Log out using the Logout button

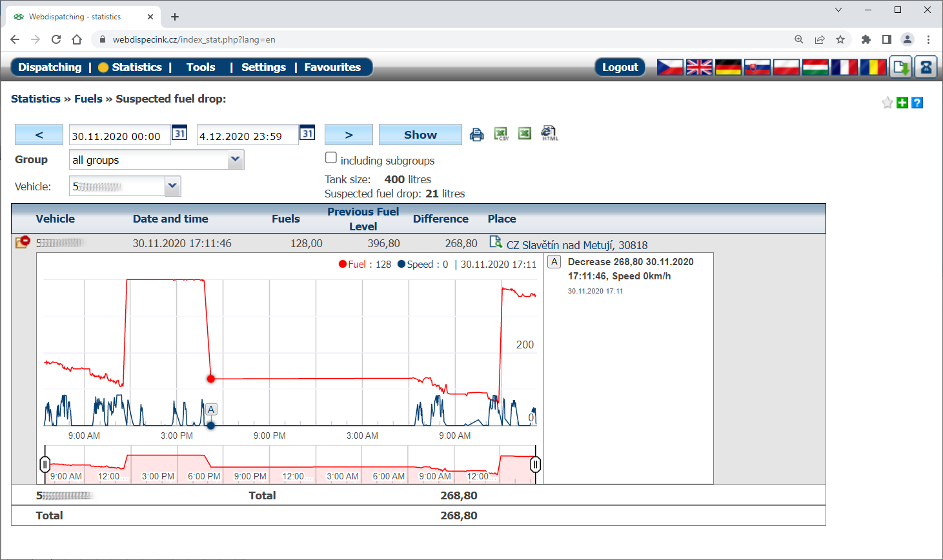pyautogui.click(x=620, y=67)
